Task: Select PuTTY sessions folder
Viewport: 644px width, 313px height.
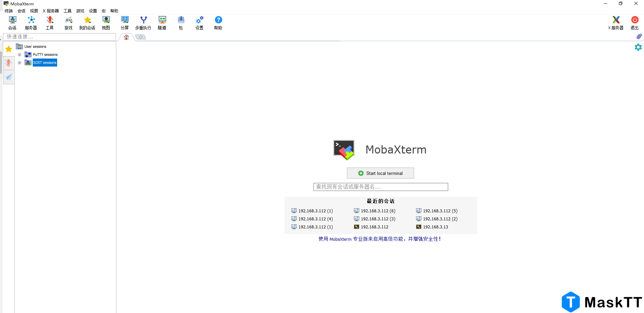Action: pyautogui.click(x=41, y=55)
